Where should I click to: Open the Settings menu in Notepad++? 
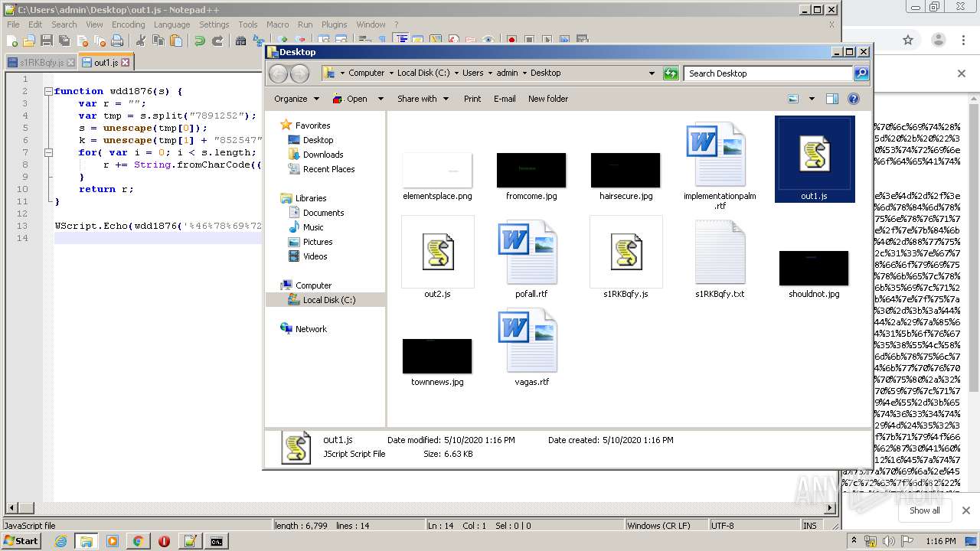[214, 24]
